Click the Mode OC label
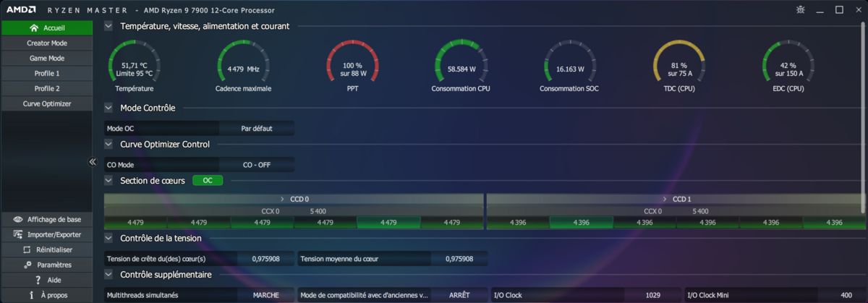This screenshot has height=303, width=868. coord(120,128)
